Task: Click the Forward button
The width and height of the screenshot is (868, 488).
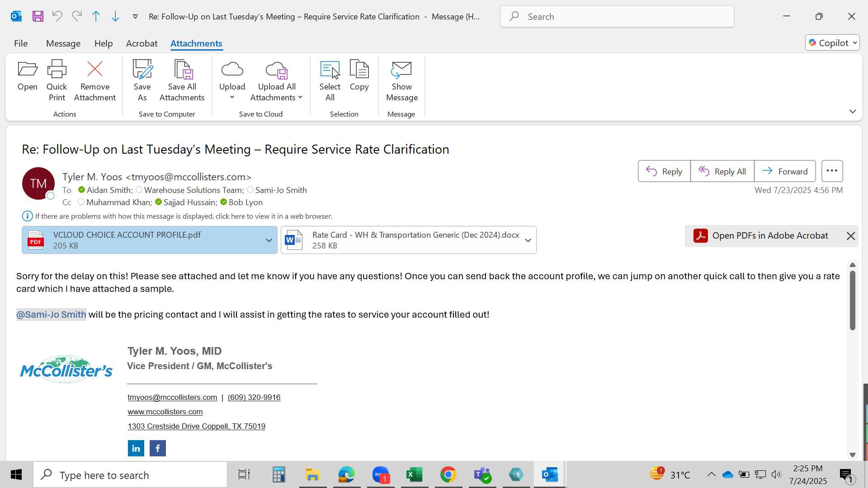Action: (x=785, y=171)
